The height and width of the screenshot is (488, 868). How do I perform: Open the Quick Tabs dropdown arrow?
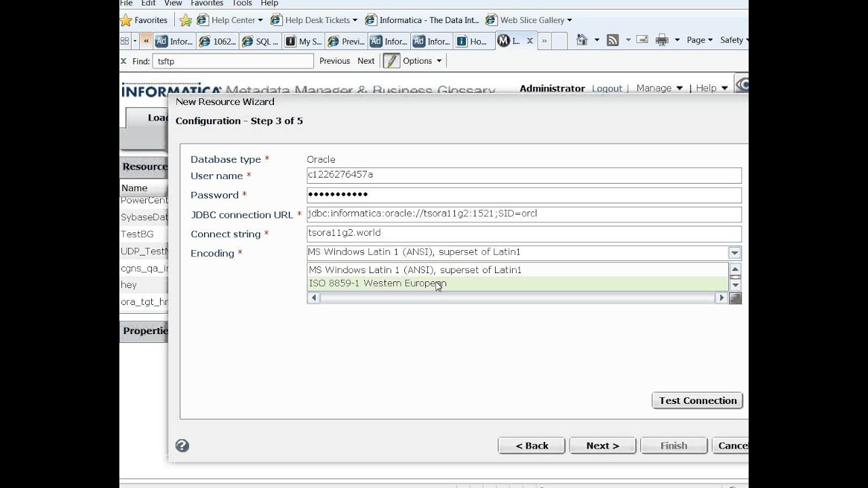coord(135,41)
